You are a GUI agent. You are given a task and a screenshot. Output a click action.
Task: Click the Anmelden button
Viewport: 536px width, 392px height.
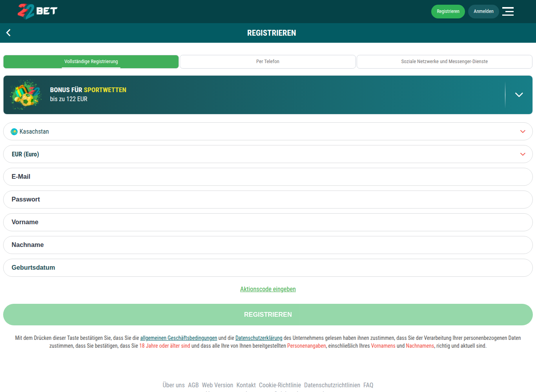pyautogui.click(x=483, y=11)
